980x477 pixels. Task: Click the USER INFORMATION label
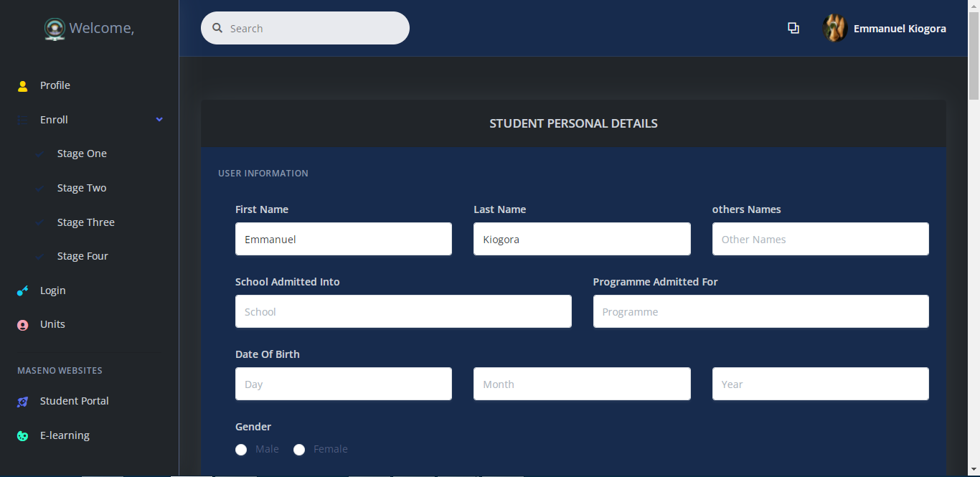click(x=263, y=174)
